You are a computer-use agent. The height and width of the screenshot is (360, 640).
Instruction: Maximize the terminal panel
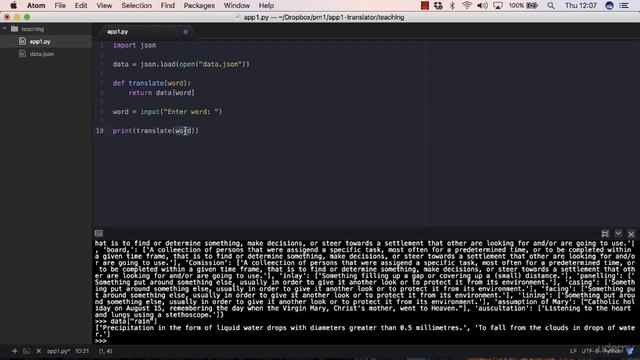coord(605,233)
